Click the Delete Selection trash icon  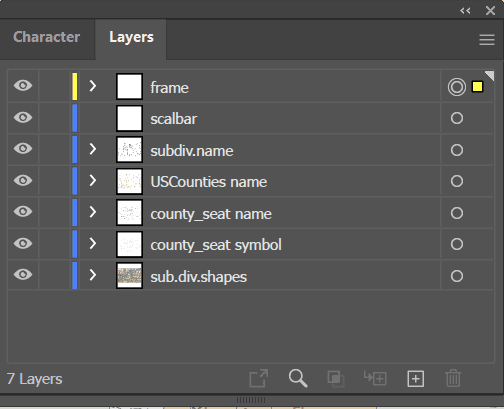[453, 378]
